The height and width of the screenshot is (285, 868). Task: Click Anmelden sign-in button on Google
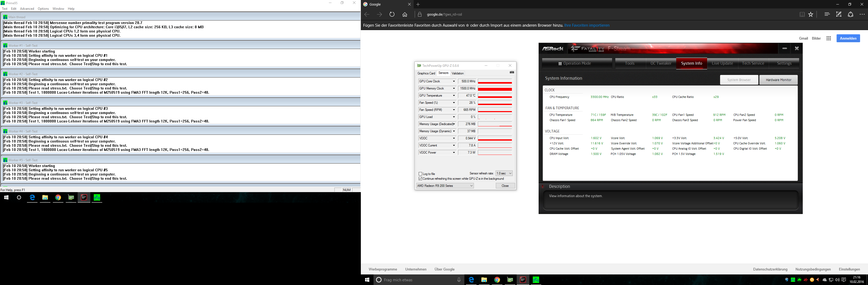click(x=848, y=38)
